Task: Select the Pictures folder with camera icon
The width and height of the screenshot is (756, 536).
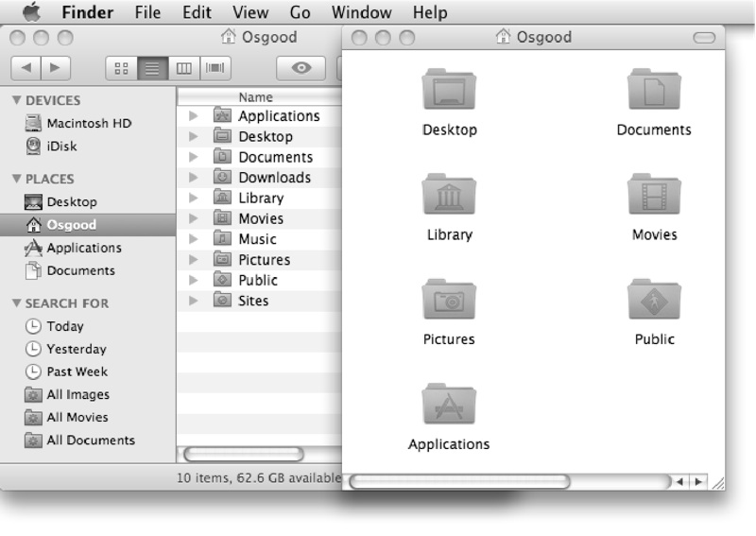Action: pos(449,301)
